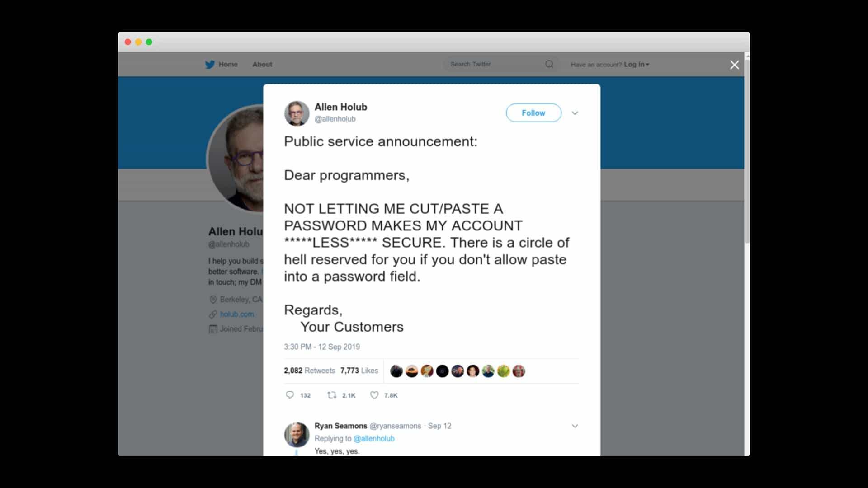The image size is (868, 488).
Task: Click Allen Holub's small avatar in tweet
Action: tap(297, 113)
